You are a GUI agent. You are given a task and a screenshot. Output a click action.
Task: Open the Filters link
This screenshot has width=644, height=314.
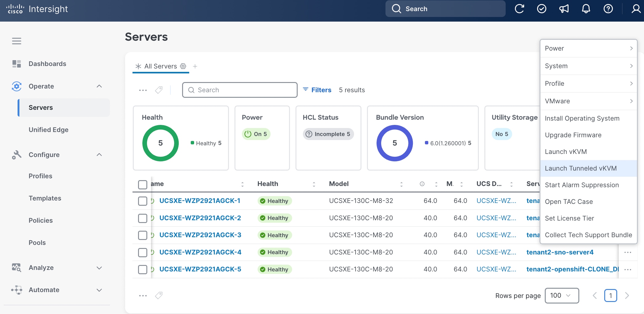(317, 90)
